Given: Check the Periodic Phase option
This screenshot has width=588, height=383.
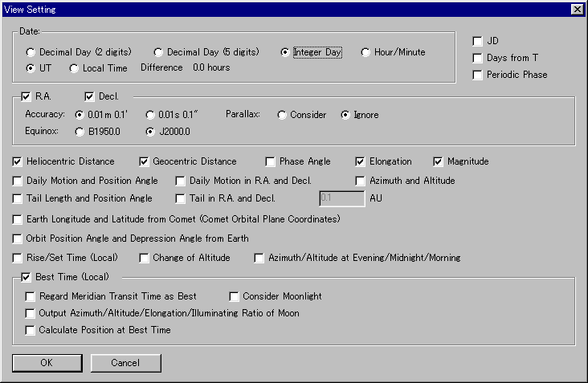Looking at the screenshot, I should pos(478,75).
